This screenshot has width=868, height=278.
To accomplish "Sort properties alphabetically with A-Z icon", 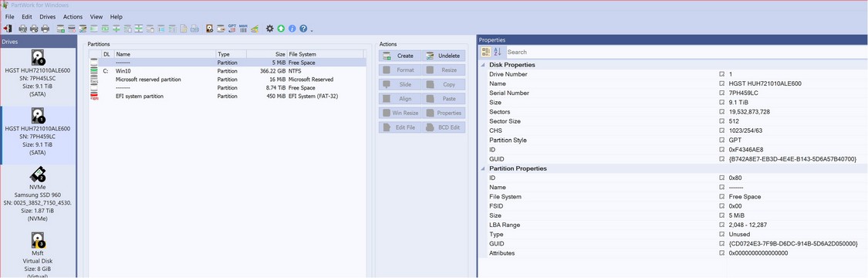I will (497, 52).
